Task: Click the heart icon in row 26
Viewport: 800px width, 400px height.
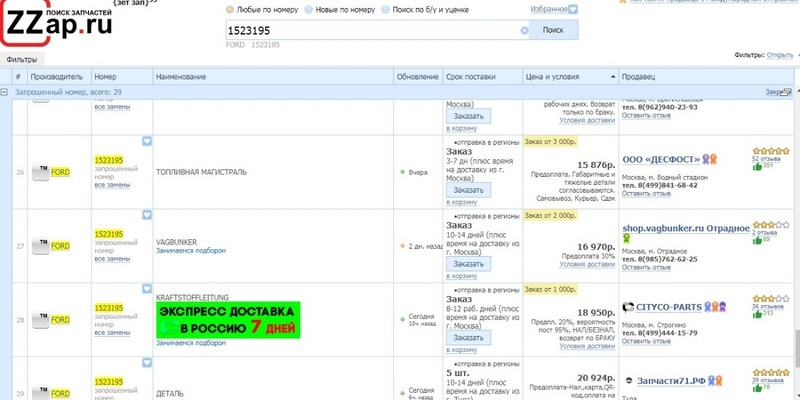Action: coord(146,142)
